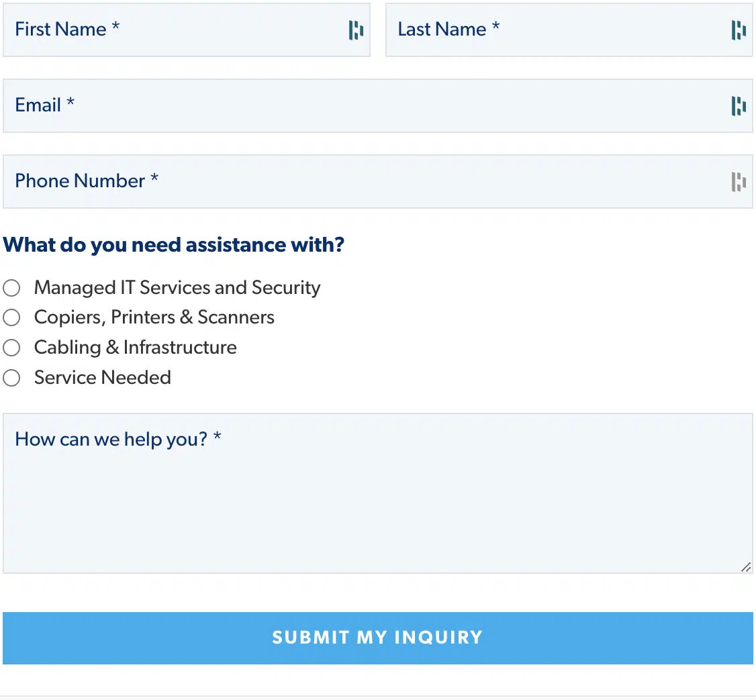756x700 pixels.
Task: Click greyed Dashlane icon in Phone Number field
Action: click(x=739, y=182)
